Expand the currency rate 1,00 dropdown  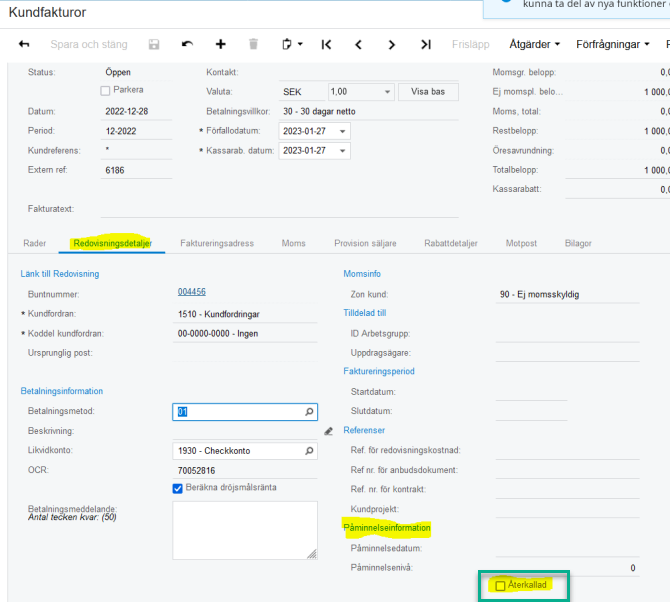[387, 92]
